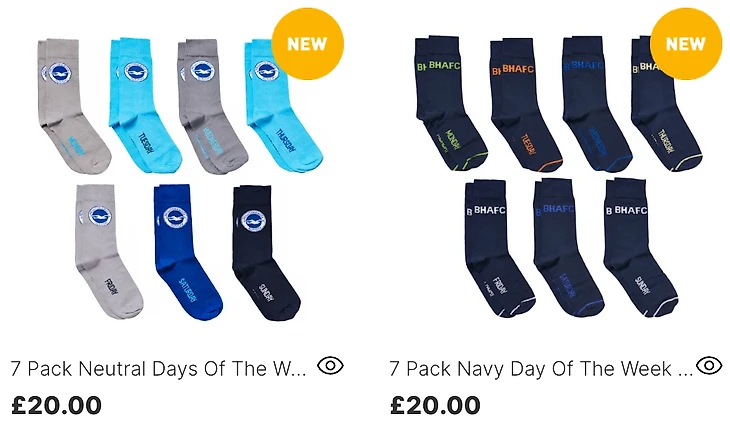Viewport: 730px width, 424px height.
Task: Open the 7 Pack Navy Day Of The Week title
Action: [x=541, y=369]
